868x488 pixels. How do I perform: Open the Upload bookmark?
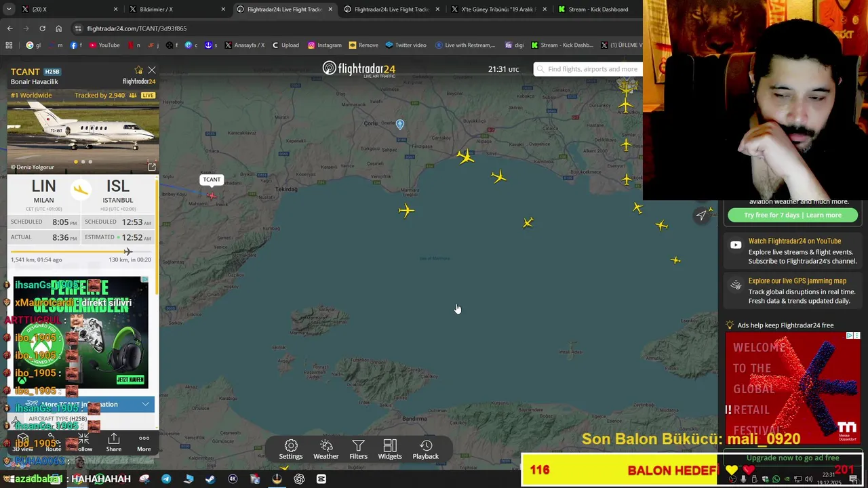click(x=285, y=45)
